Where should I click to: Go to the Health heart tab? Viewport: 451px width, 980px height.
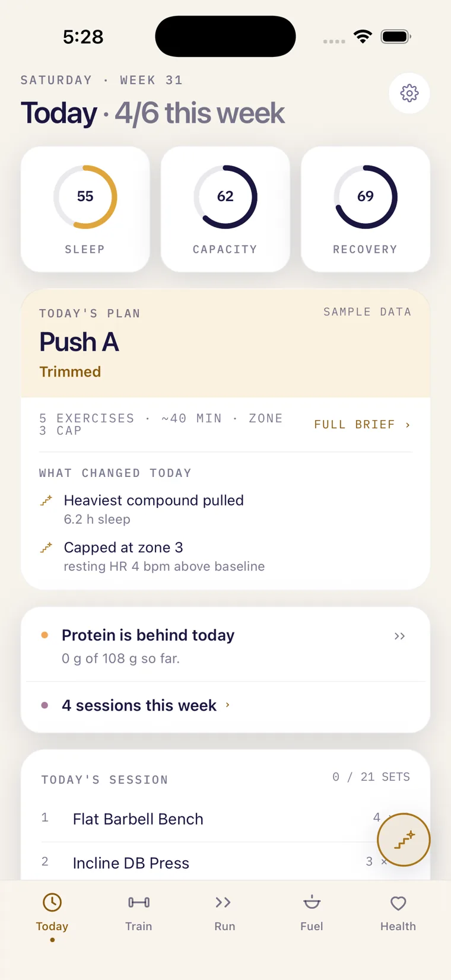398,903
